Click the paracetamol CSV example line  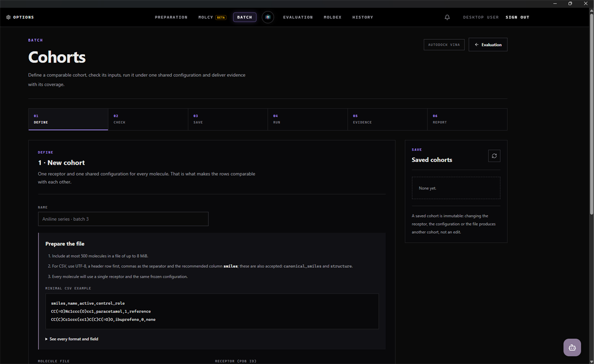pyautogui.click(x=101, y=311)
